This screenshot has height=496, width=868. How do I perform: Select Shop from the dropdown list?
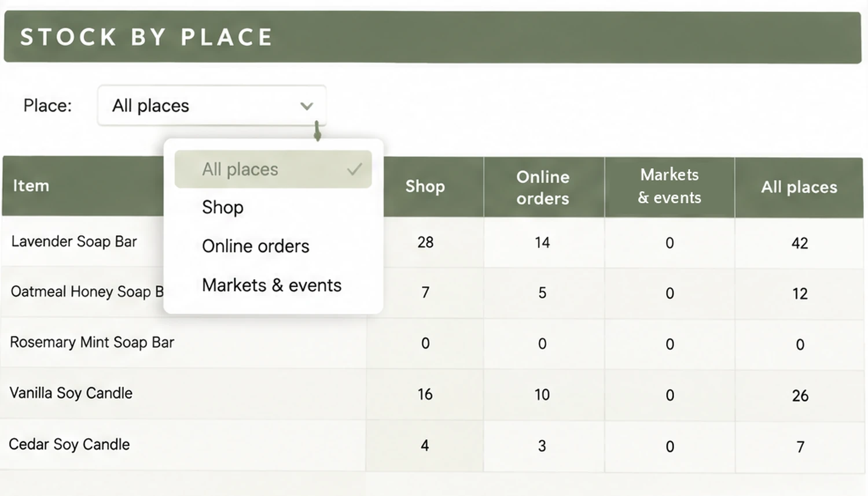223,207
